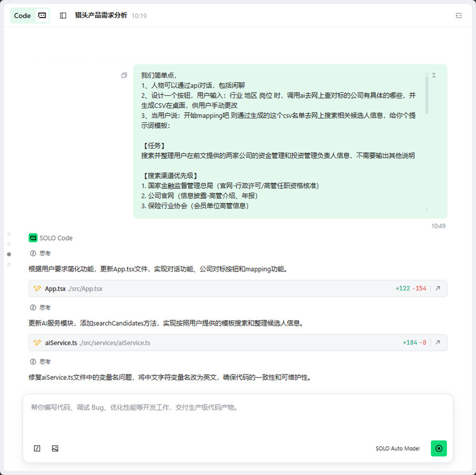Copy the user message with the copy icon

click(x=124, y=75)
